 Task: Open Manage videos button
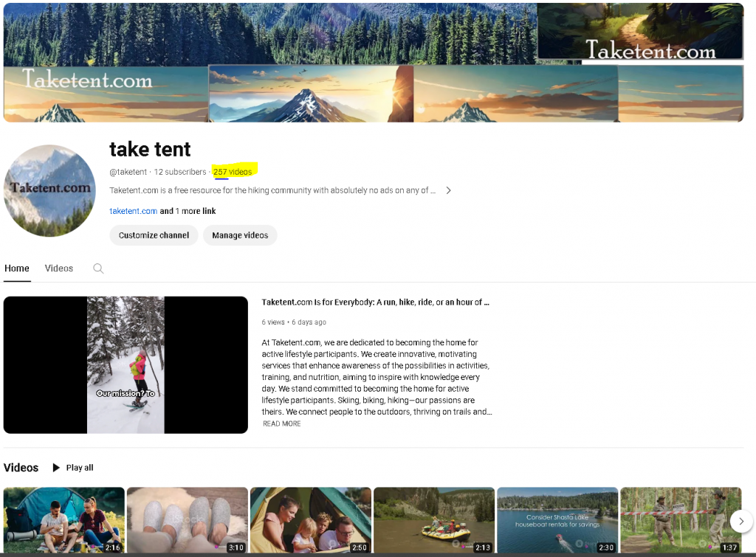(x=240, y=235)
